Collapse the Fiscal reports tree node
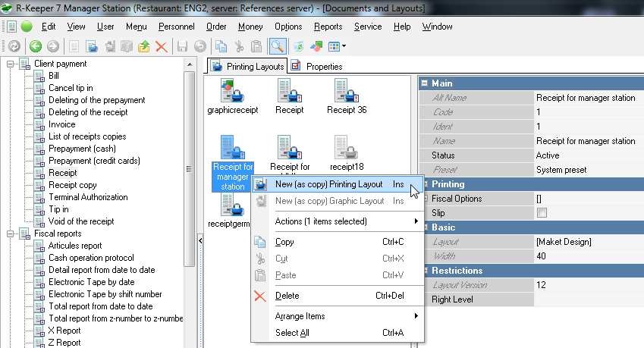 click(x=11, y=234)
